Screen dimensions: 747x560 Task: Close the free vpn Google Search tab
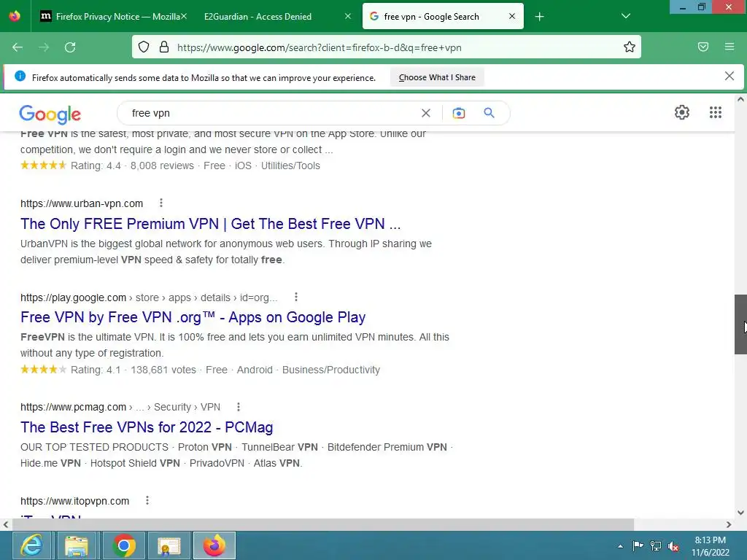pyautogui.click(x=512, y=16)
